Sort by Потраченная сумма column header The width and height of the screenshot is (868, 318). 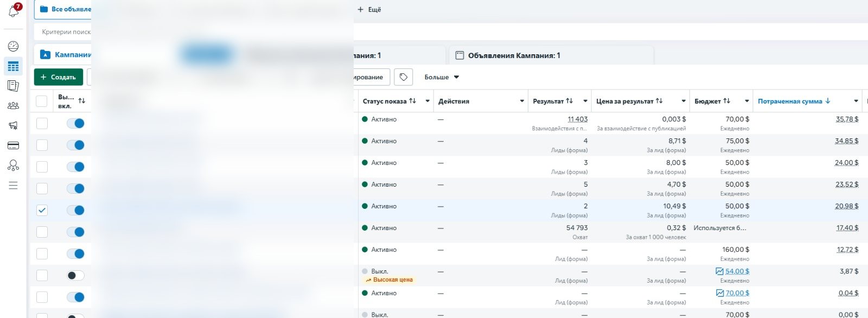pyautogui.click(x=794, y=101)
